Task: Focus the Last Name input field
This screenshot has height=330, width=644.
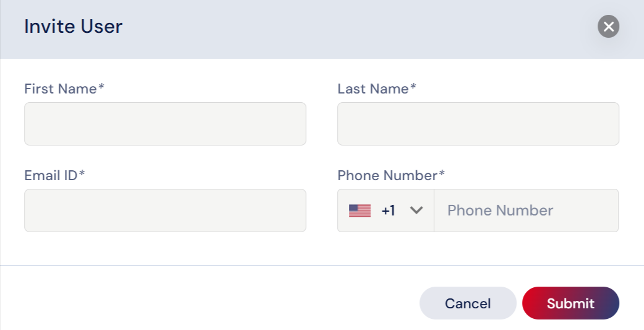Action: [x=478, y=124]
